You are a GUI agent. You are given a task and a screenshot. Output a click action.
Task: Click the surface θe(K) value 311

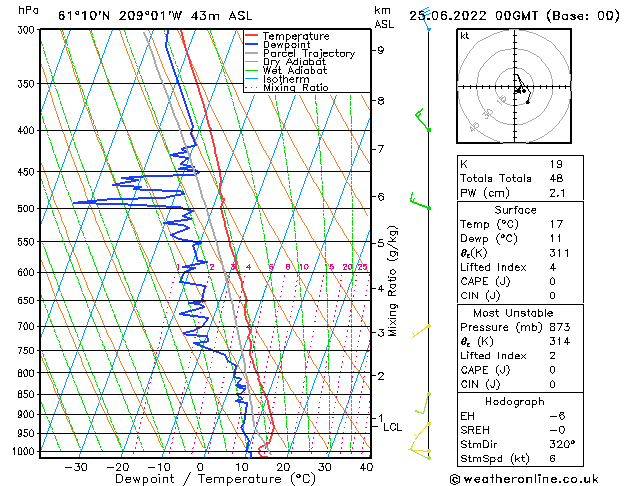point(559,253)
